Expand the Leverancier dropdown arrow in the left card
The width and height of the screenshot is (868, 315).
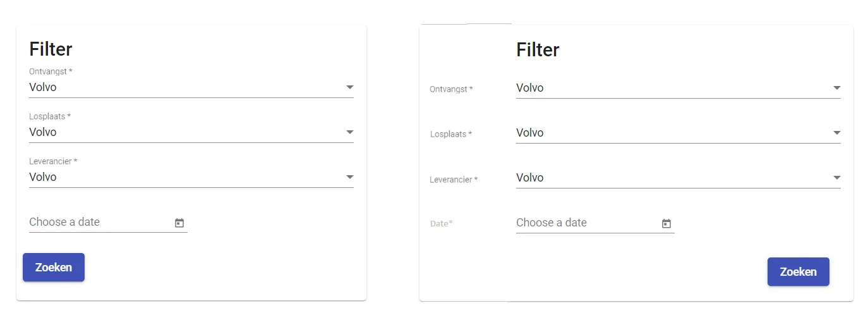350,177
